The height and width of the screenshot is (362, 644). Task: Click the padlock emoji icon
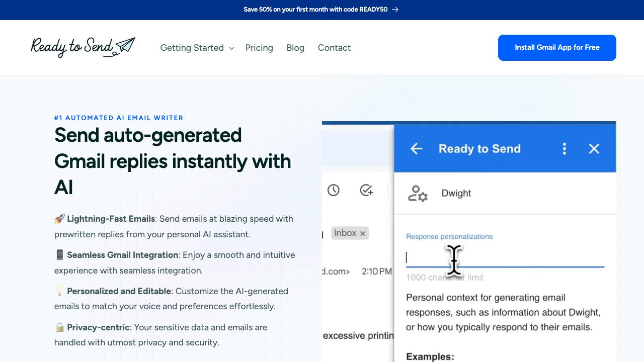[x=59, y=327]
